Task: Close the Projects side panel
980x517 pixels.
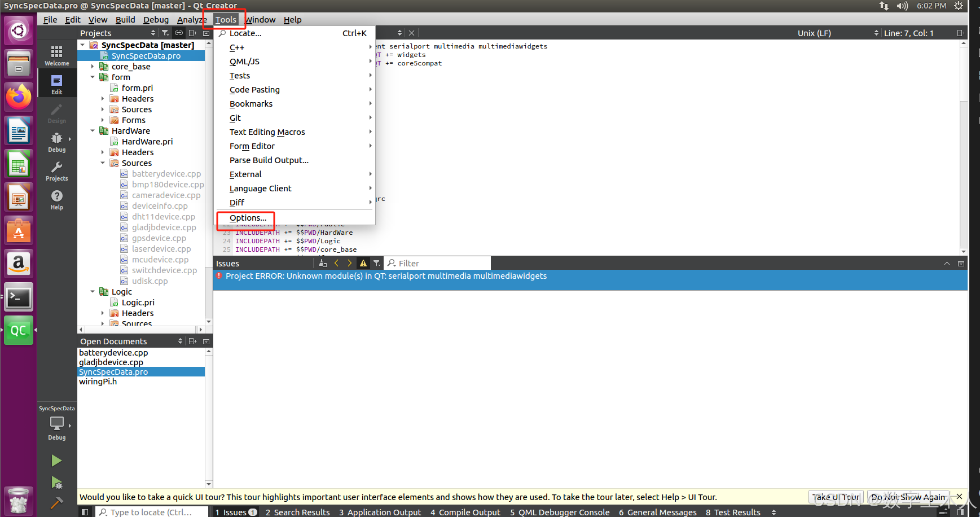Action: pyautogui.click(x=206, y=33)
